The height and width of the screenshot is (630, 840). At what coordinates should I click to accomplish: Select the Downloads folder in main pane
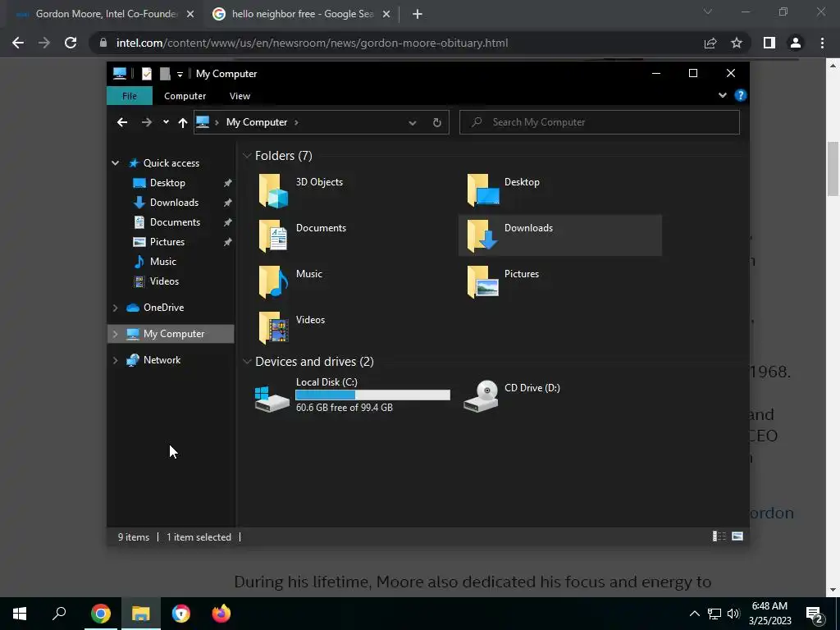point(559,235)
